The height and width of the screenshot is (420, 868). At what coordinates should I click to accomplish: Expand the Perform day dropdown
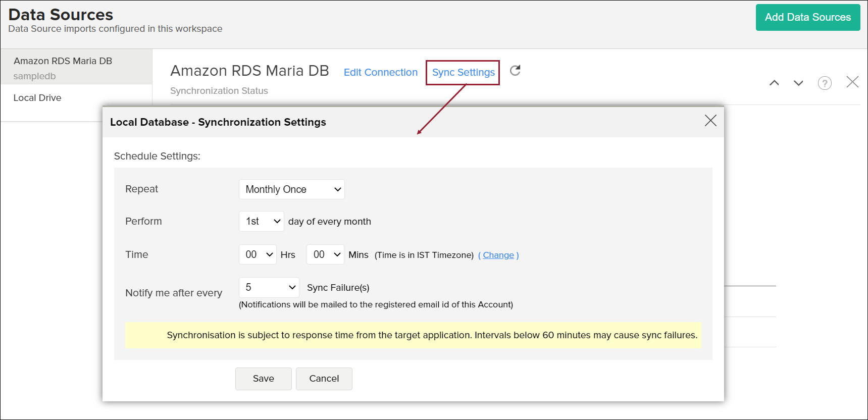click(x=261, y=221)
